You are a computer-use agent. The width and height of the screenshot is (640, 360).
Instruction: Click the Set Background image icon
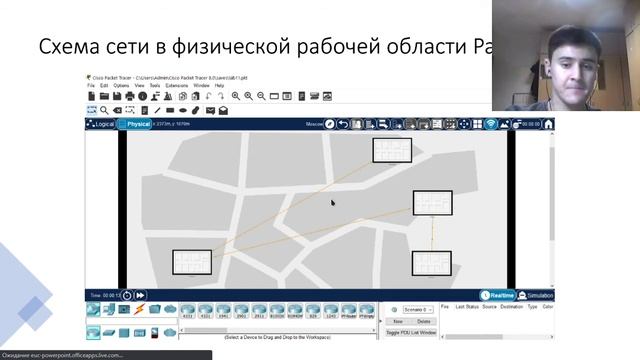pyautogui.click(x=504, y=124)
